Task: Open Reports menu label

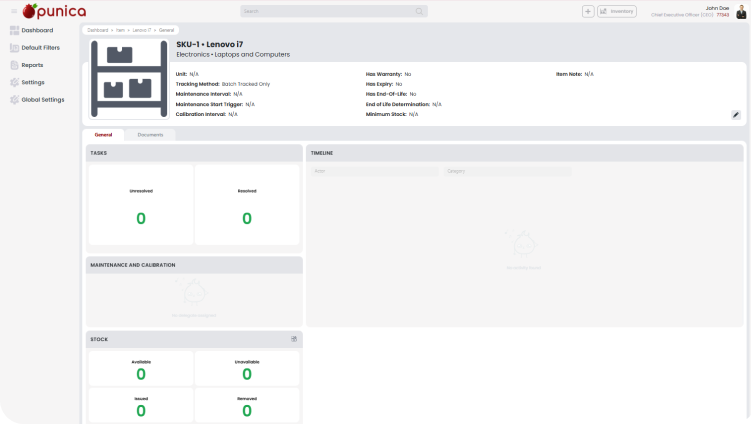Action: point(32,65)
